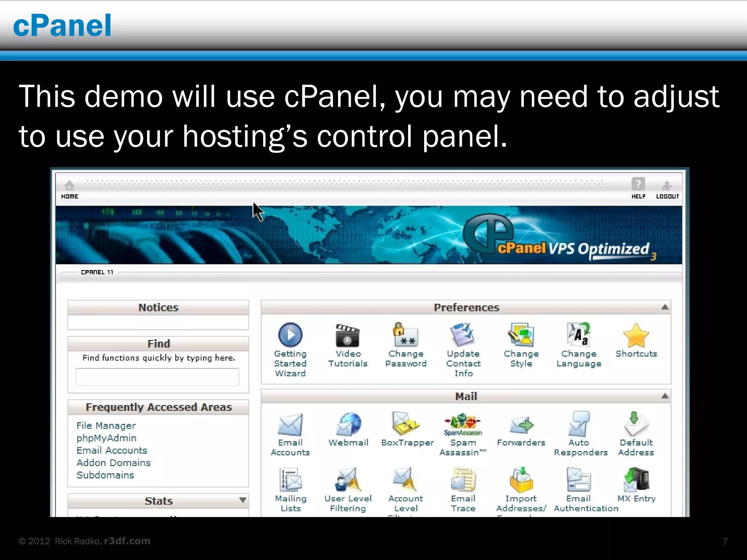Open Email Accounts envelope icon in Mail
The width and height of the screenshot is (747, 560).
290,425
